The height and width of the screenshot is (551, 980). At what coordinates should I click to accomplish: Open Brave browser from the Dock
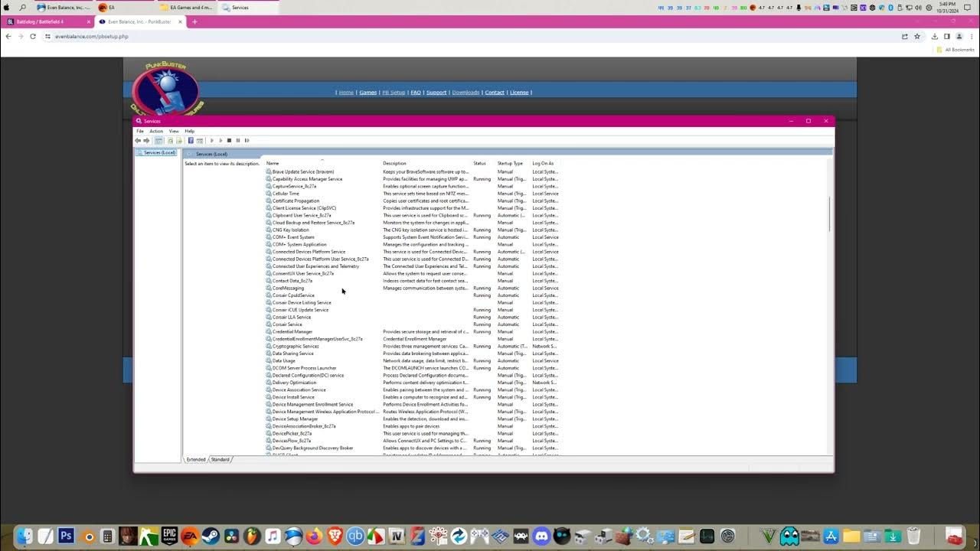click(335, 536)
